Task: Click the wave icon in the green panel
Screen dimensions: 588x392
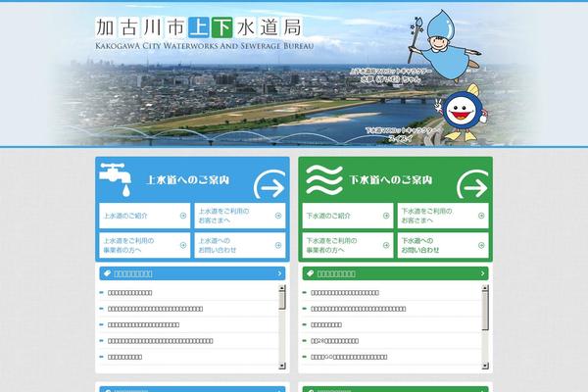Action: (x=324, y=179)
